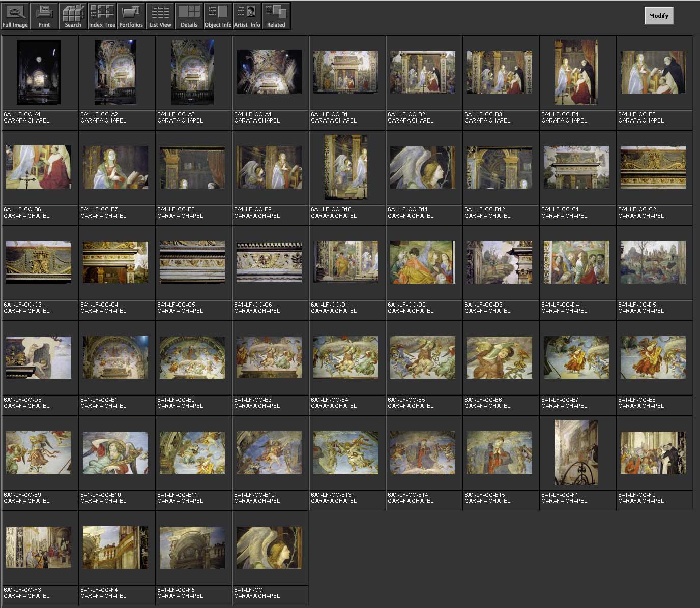700x608 pixels.
Task: Select thumbnail 6A1-LF-CC-F3
Action: coord(39,548)
